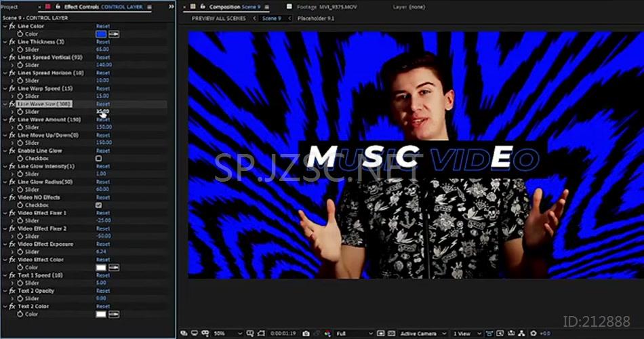The width and height of the screenshot is (644, 339).
Task: Collapse the Video Effect Fixer 2 group
Action: pyautogui.click(x=5, y=228)
